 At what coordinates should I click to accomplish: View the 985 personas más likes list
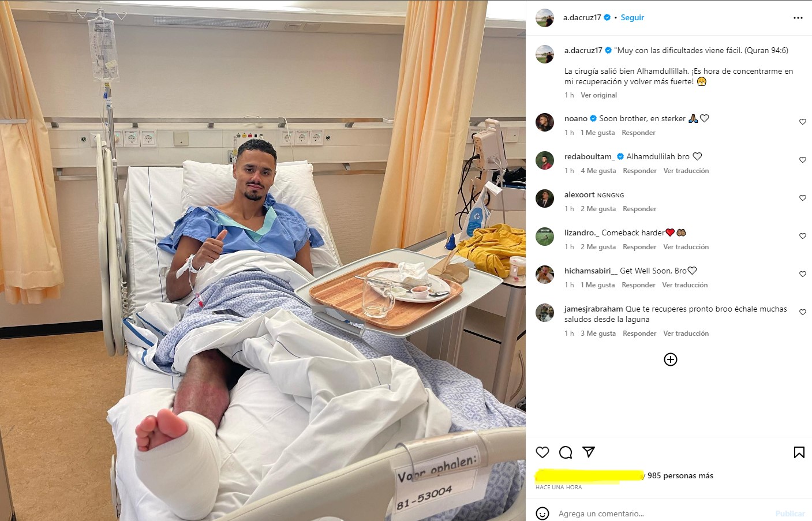click(680, 475)
